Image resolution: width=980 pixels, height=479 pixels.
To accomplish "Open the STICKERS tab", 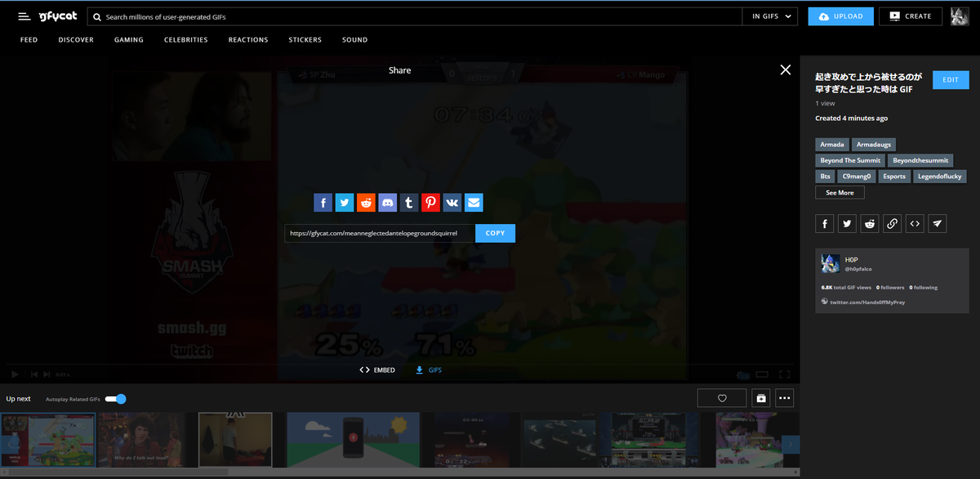I will (305, 40).
